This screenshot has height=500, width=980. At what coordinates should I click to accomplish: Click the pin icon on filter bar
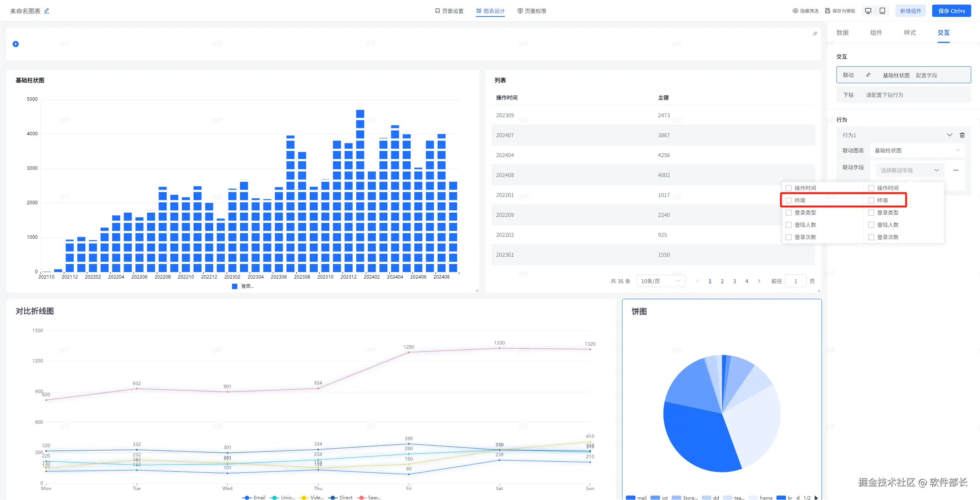[x=815, y=34]
